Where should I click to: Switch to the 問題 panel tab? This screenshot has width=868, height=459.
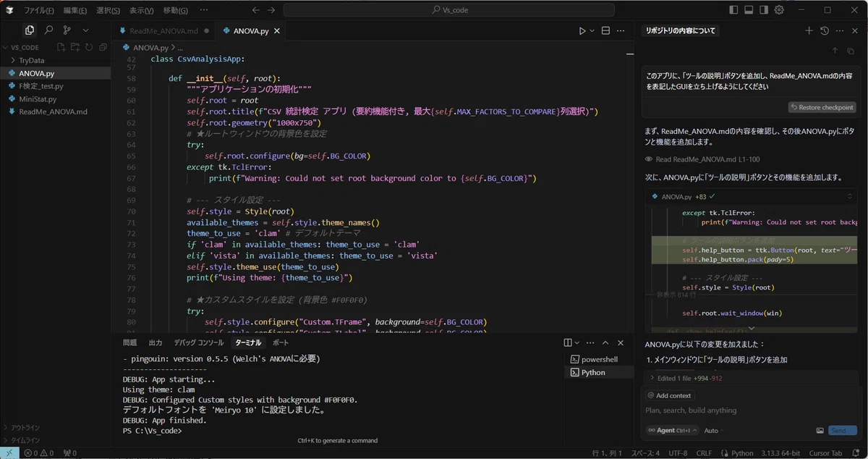pyautogui.click(x=129, y=342)
